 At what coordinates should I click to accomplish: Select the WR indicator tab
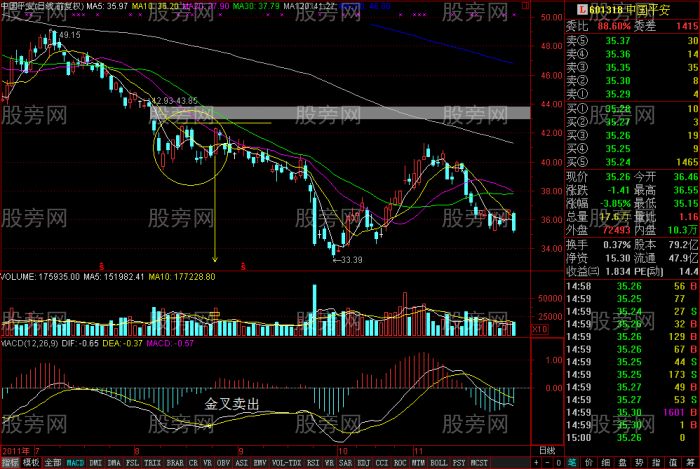coord(329,463)
